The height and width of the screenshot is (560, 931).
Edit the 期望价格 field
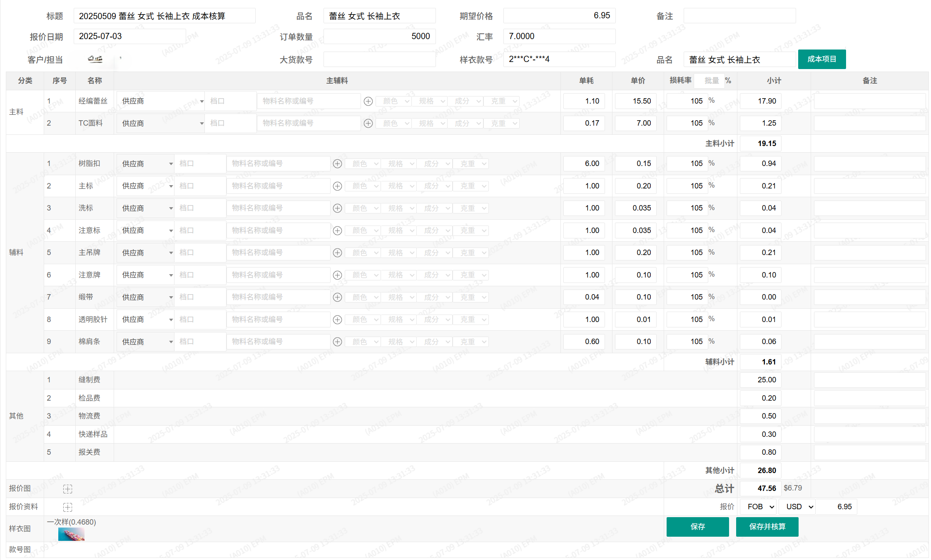point(559,15)
